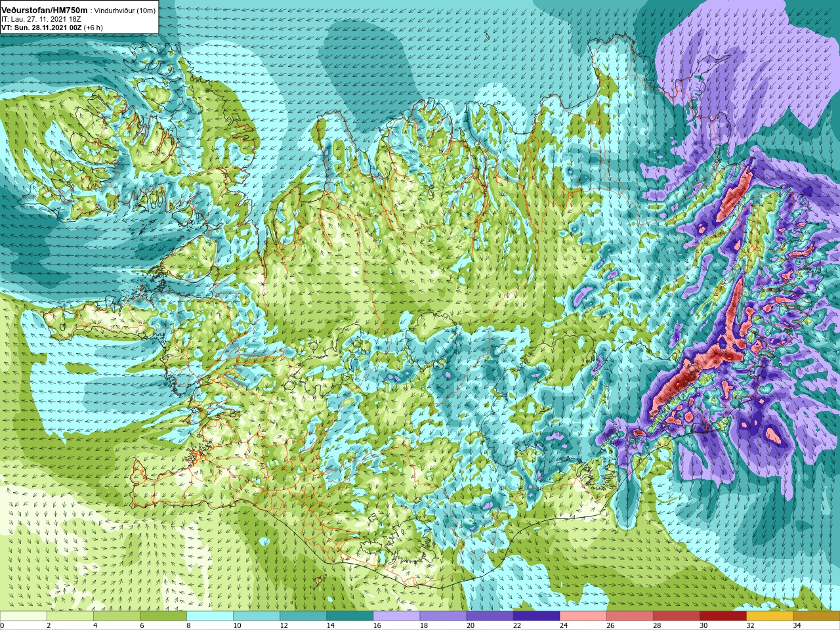Click the 8–10 light cyan legend swatch
Viewport: 840px width, 630px height.
point(210,616)
